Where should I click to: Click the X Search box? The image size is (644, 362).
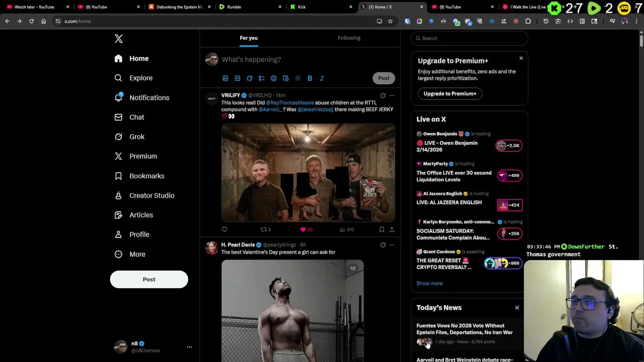(469, 38)
